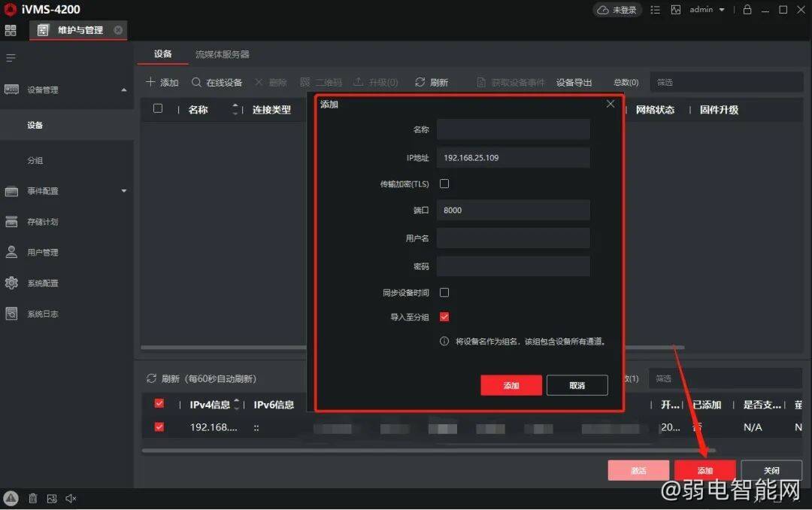This screenshot has width=812, height=510.
Task: Click the IPv6信息 column header
Action: pyautogui.click(x=274, y=405)
